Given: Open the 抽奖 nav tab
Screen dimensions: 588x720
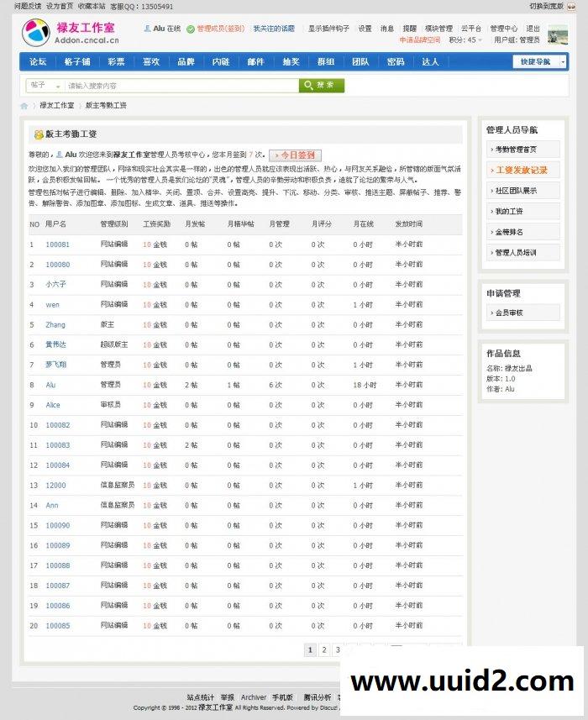Looking at the screenshot, I should click(291, 61).
